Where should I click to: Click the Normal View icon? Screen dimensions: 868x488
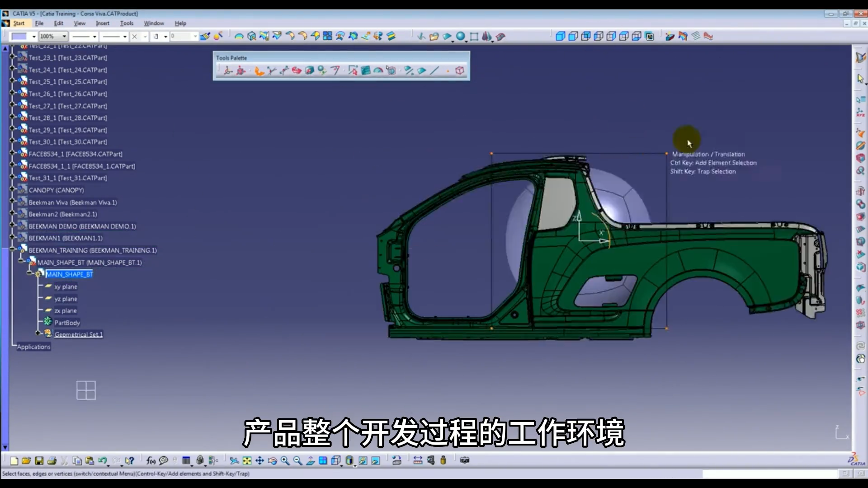(x=310, y=460)
